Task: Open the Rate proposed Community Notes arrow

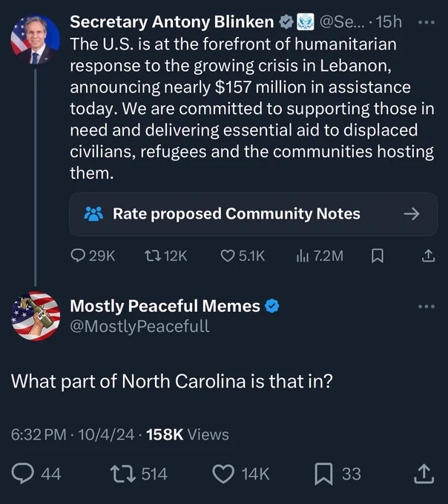Action: (x=412, y=213)
